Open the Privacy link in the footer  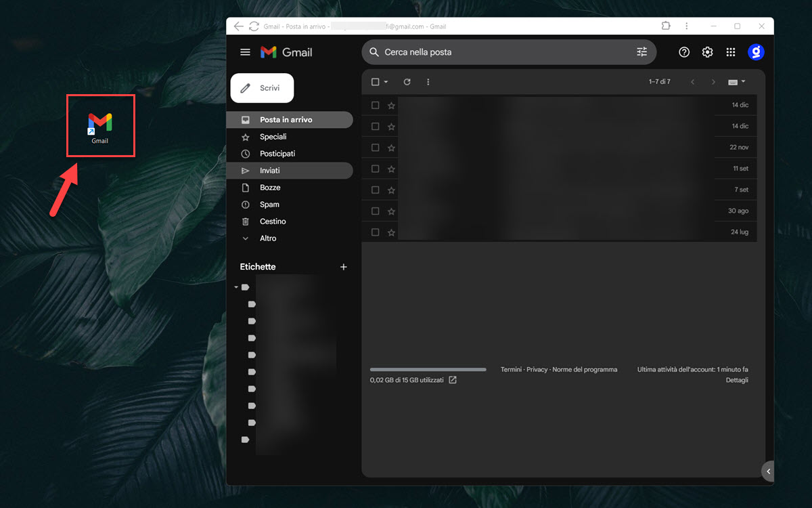(537, 369)
